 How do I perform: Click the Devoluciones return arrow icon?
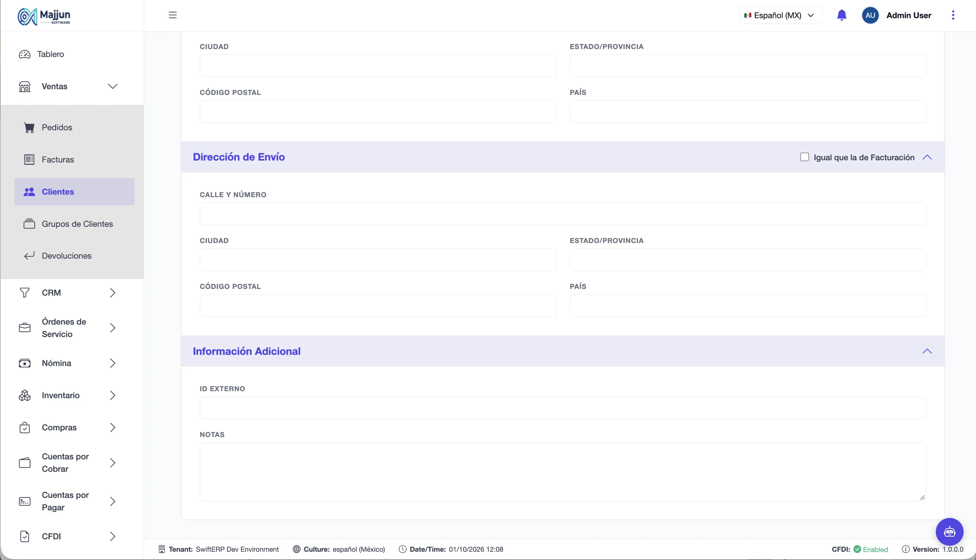click(x=29, y=256)
